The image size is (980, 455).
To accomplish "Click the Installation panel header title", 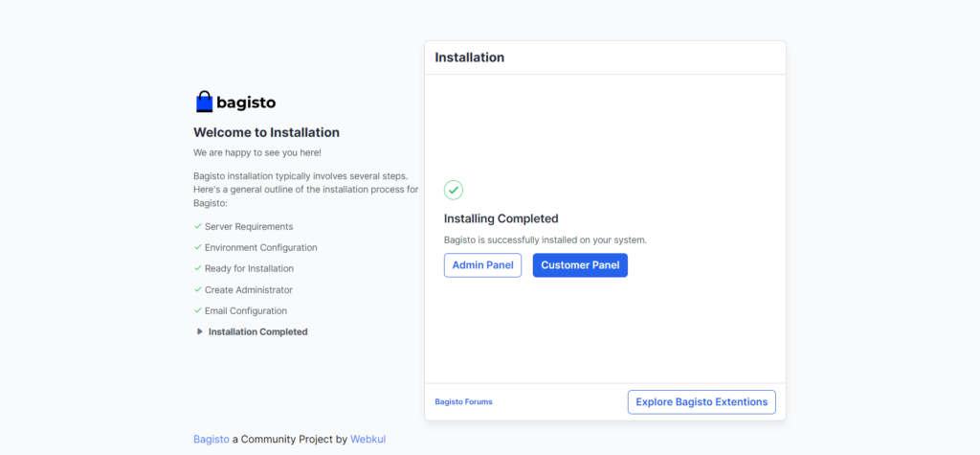I will (469, 57).
